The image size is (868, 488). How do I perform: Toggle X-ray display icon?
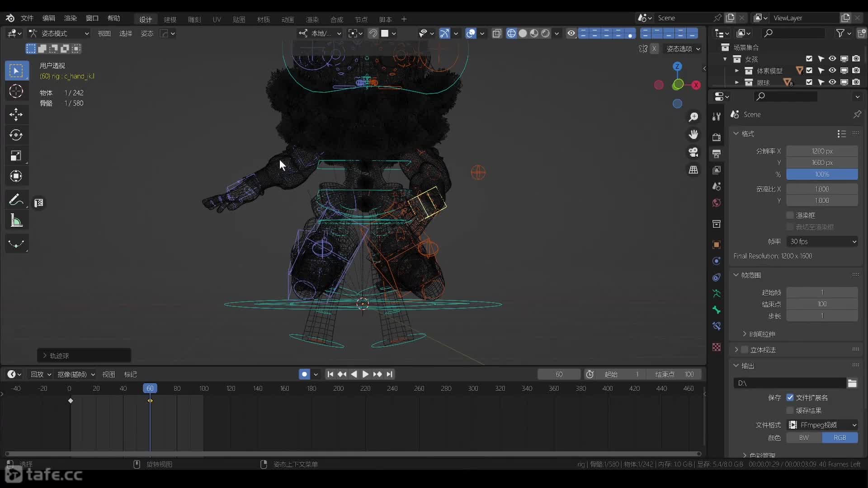[497, 33]
